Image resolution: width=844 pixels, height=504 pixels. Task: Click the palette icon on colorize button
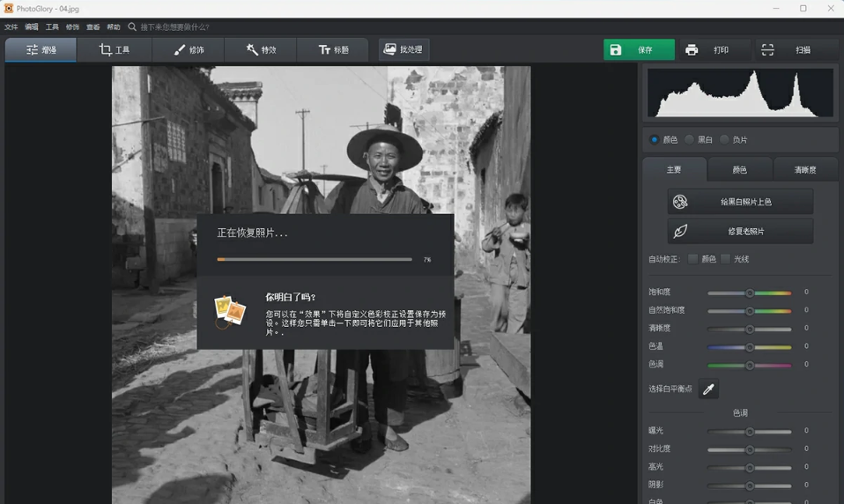pyautogui.click(x=680, y=202)
